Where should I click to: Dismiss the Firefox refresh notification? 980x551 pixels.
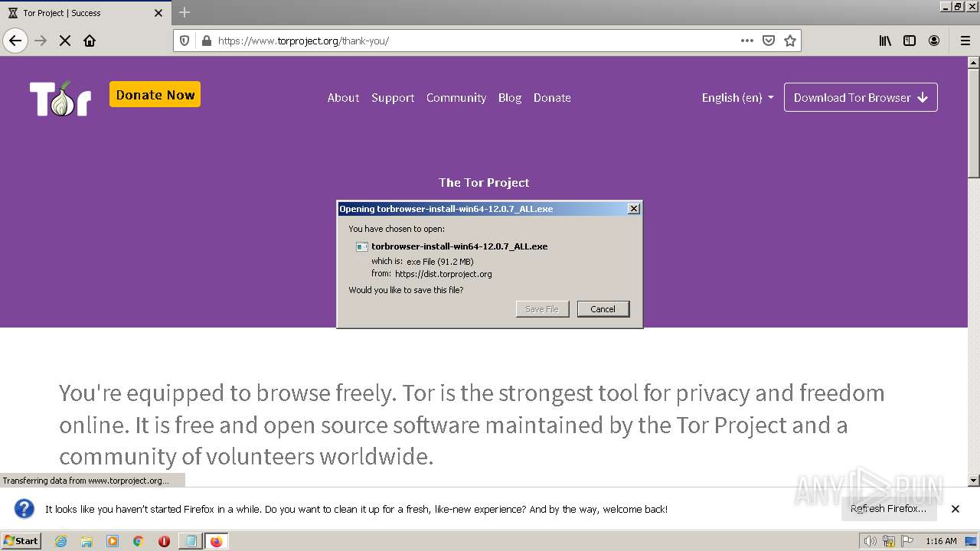[x=955, y=509]
